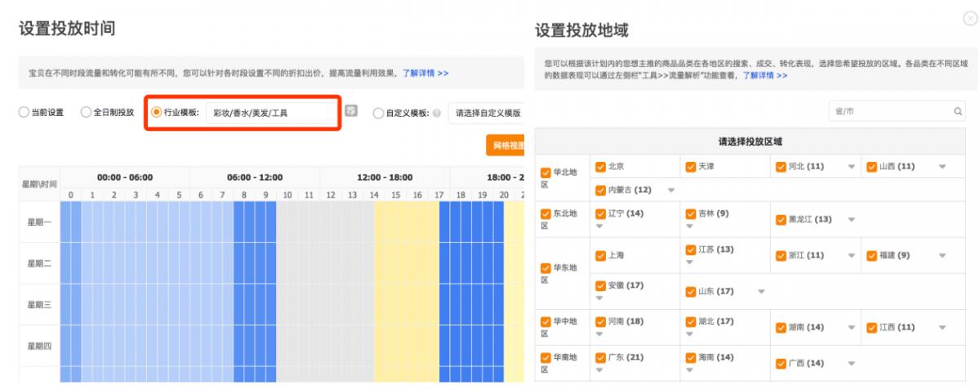Click the search magnifier in the 省/市 box

coord(958,111)
